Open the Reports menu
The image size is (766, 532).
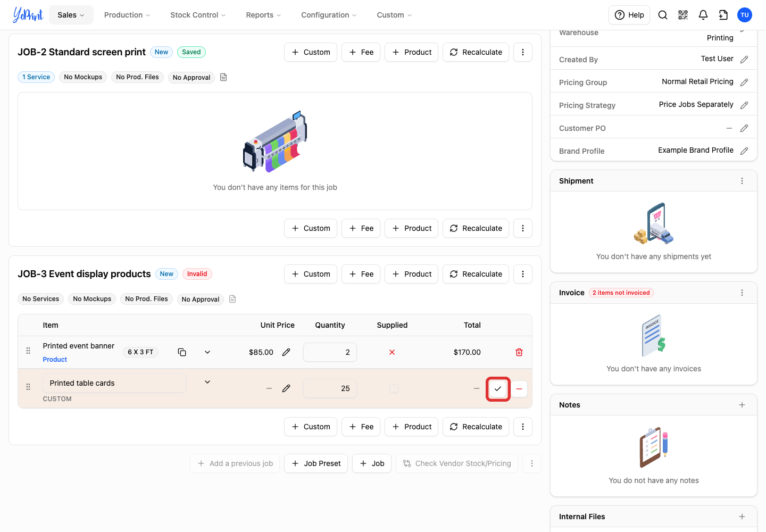tap(263, 15)
